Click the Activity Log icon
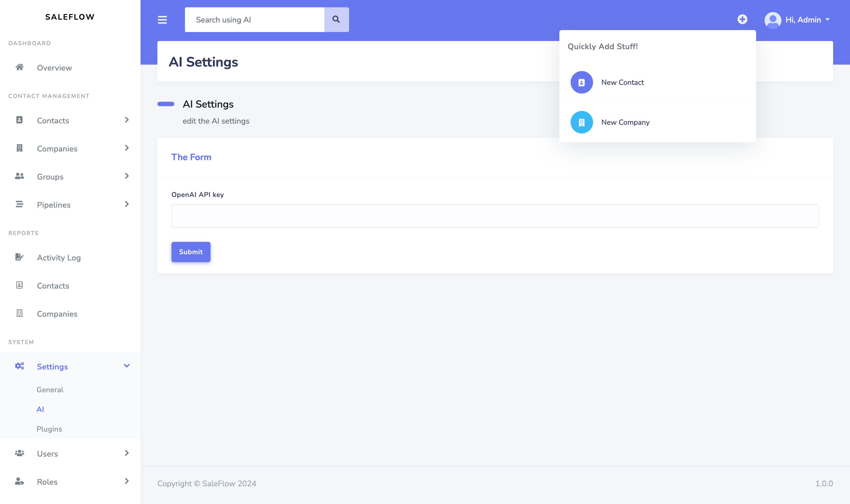The height and width of the screenshot is (504, 850). pos(19,257)
